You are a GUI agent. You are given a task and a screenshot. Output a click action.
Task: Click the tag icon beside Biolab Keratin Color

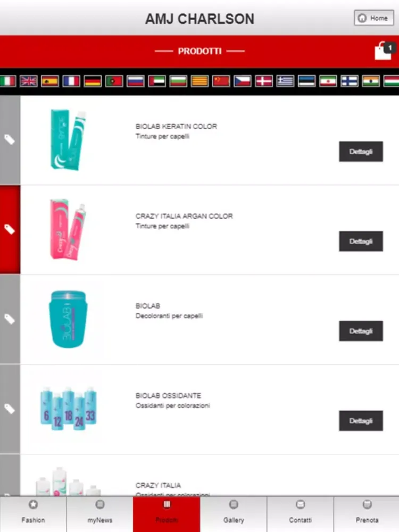pos(10,140)
